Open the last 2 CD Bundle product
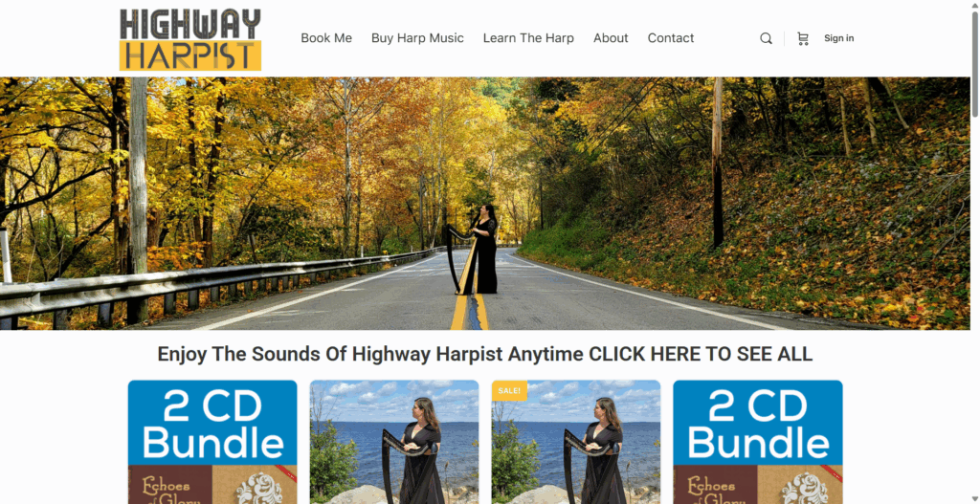 coord(758,442)
